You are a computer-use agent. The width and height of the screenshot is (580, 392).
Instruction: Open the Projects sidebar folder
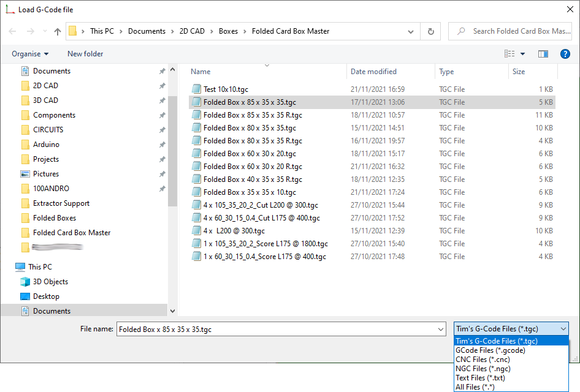click(46, 159)
